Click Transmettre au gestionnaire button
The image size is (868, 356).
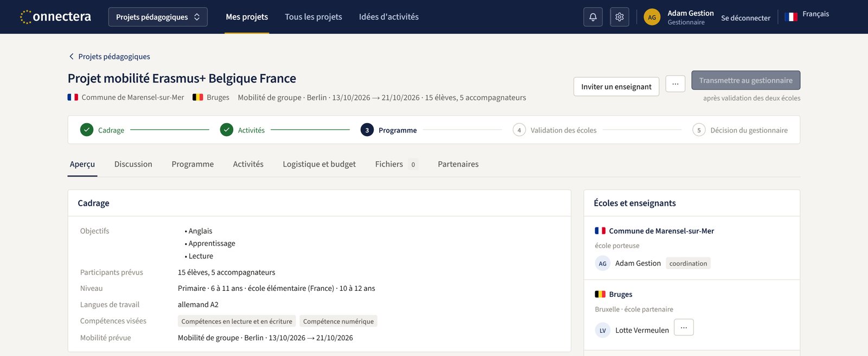tap(746, 80)
